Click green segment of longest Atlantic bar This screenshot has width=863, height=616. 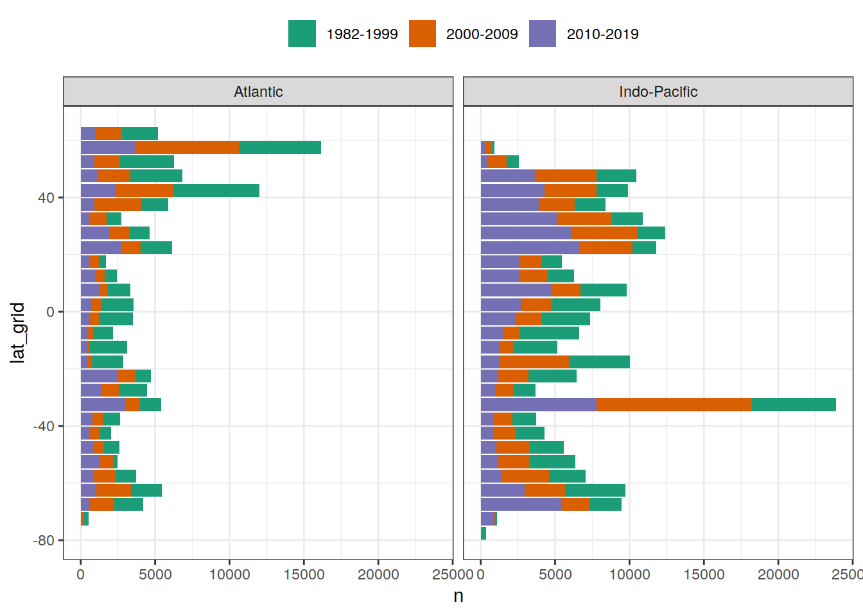279,148
